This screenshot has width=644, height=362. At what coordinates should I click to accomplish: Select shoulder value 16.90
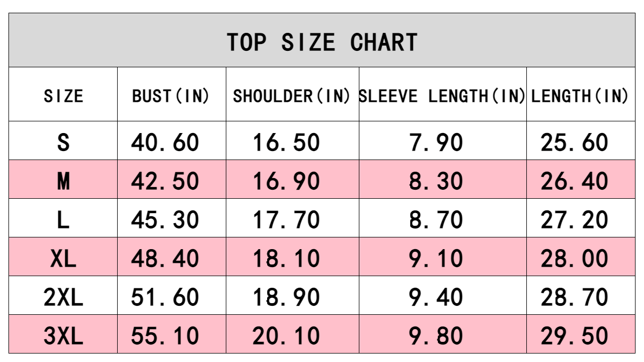pyautogui.click(x=286, y=181)
